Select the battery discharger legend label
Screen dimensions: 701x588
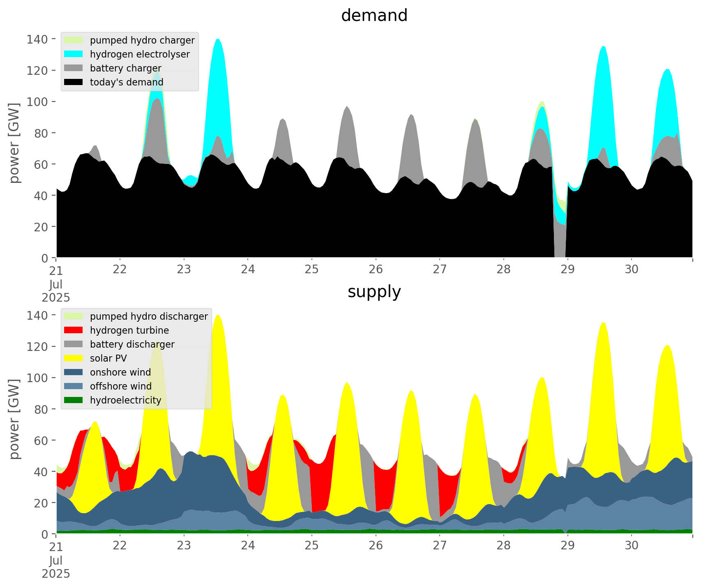tap(132, 344)
